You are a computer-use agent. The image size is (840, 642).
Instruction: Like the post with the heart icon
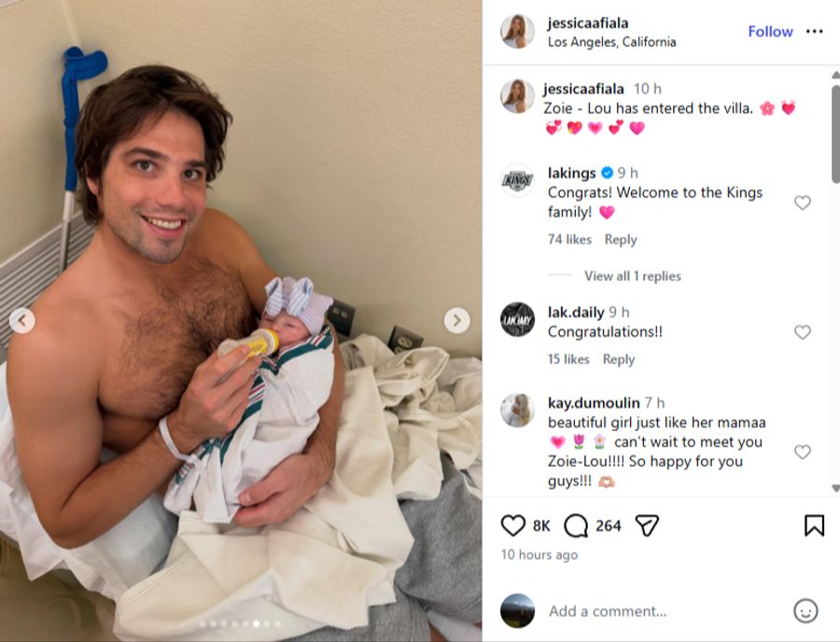(512, 525)
